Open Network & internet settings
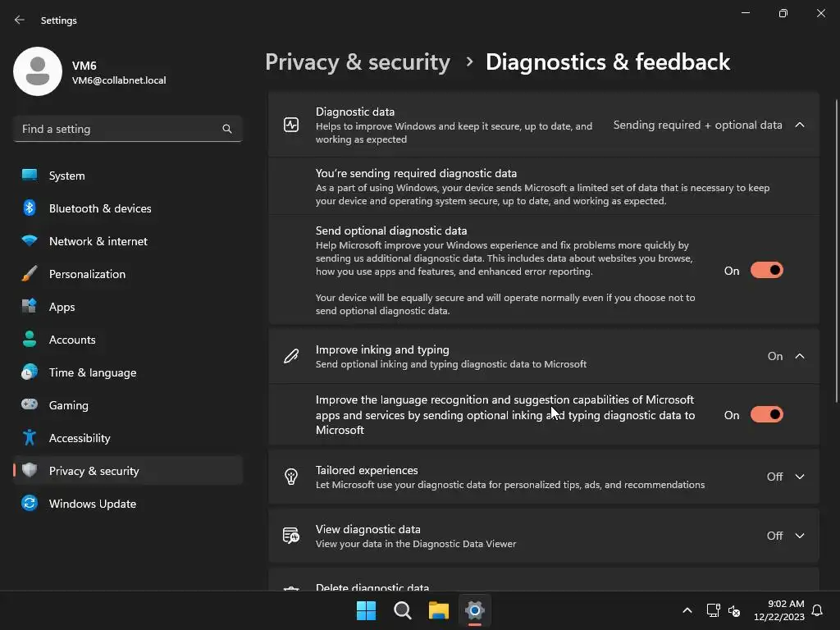840x630 pixels. [128, 241]
